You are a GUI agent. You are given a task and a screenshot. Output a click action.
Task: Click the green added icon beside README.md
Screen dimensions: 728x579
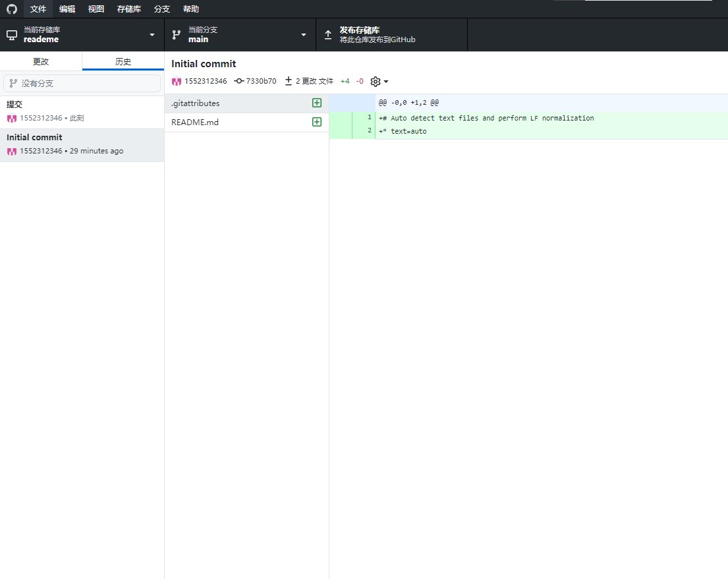point(317,122)
